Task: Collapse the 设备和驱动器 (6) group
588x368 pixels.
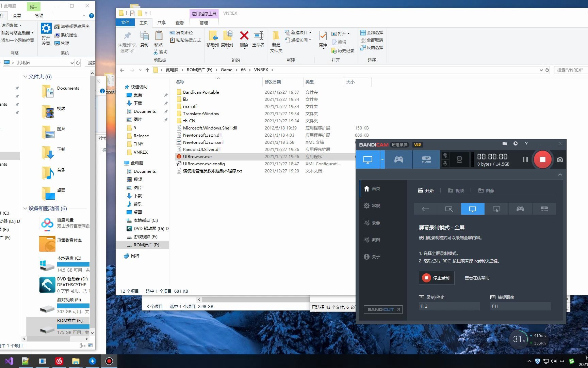Action: (x=25, y=208)
